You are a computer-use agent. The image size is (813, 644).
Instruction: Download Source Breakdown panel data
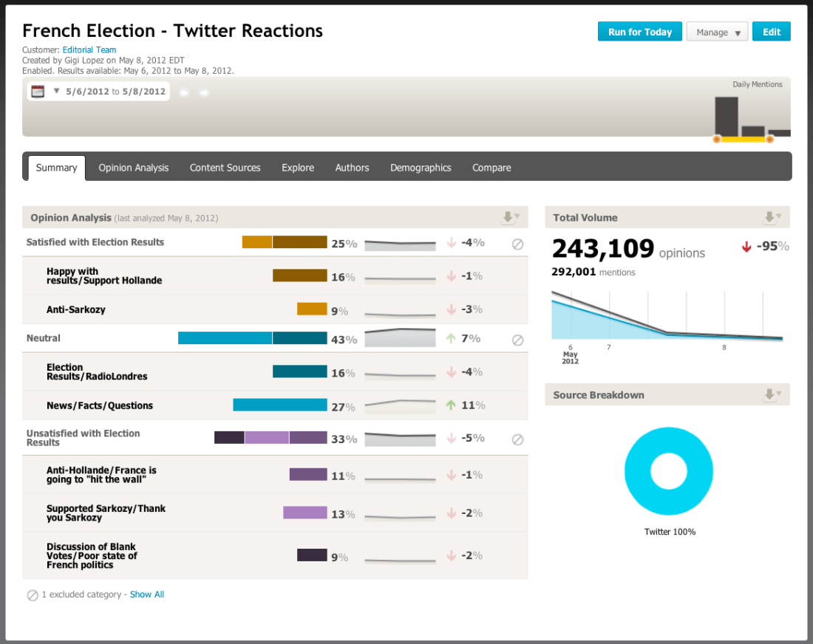click(772, 395)
